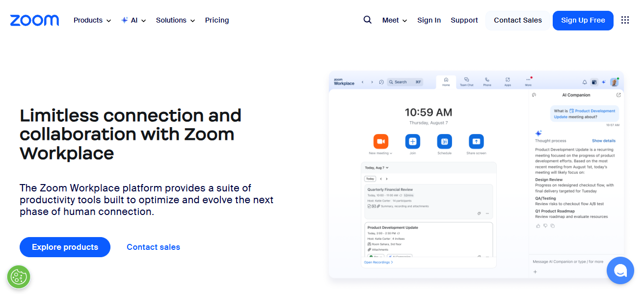644x294 pixels.
Task: Expand the Products menu
Action: click(92, 20)
